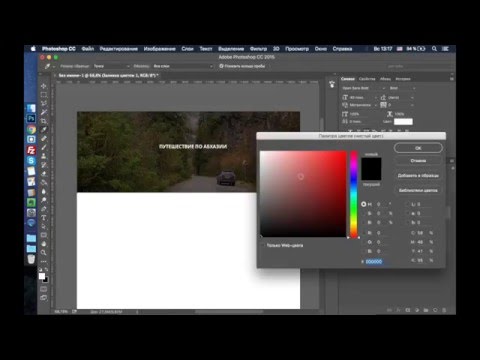Screen dimensions: 480x360
Task: Click the rainbow hue slider strip
Action: (x=354, y=194)
